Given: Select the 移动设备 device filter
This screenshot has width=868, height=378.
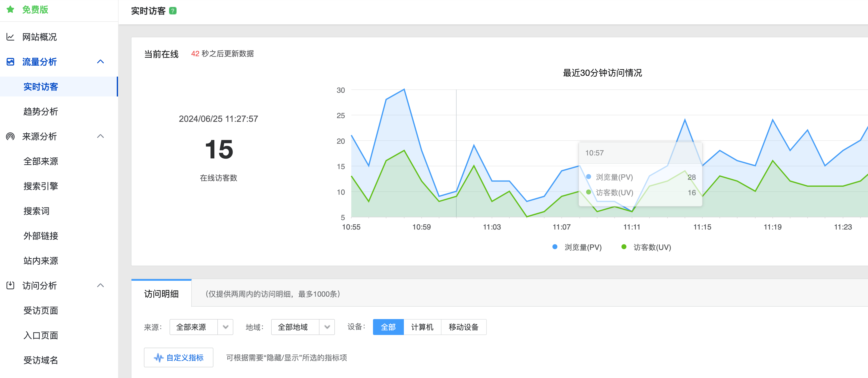Looking at the screenshot, I should (463, 327).
